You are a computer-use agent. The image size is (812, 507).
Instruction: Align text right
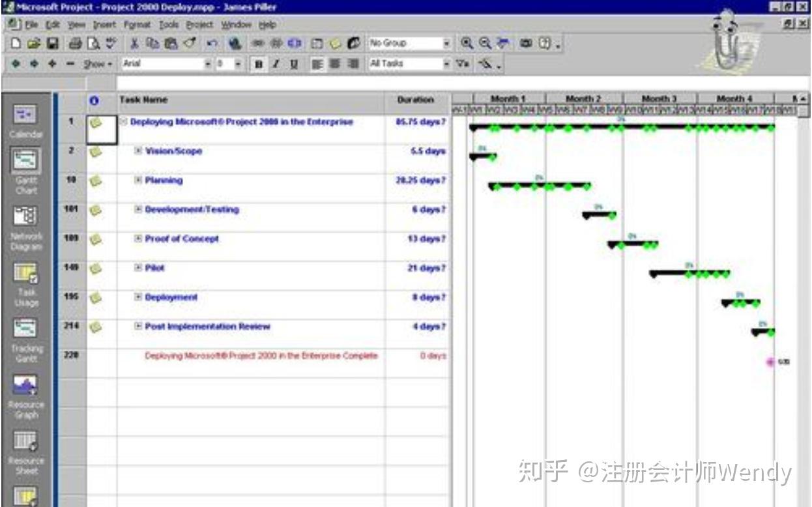pyautogui.click(x=353, y=64)
